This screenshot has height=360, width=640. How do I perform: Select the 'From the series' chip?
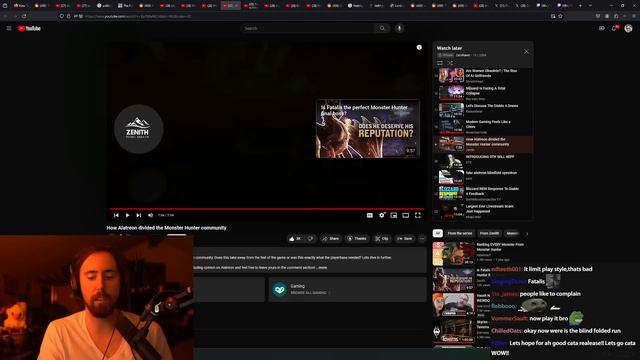(x=460, y=233)
